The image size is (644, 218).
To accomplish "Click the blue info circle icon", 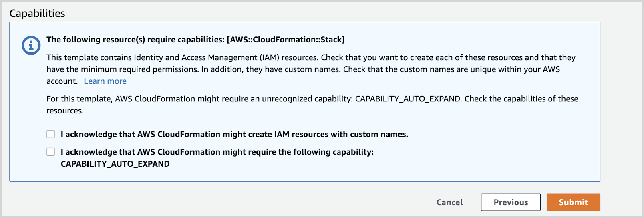I will pyautogui.click(x=31, y=45).
